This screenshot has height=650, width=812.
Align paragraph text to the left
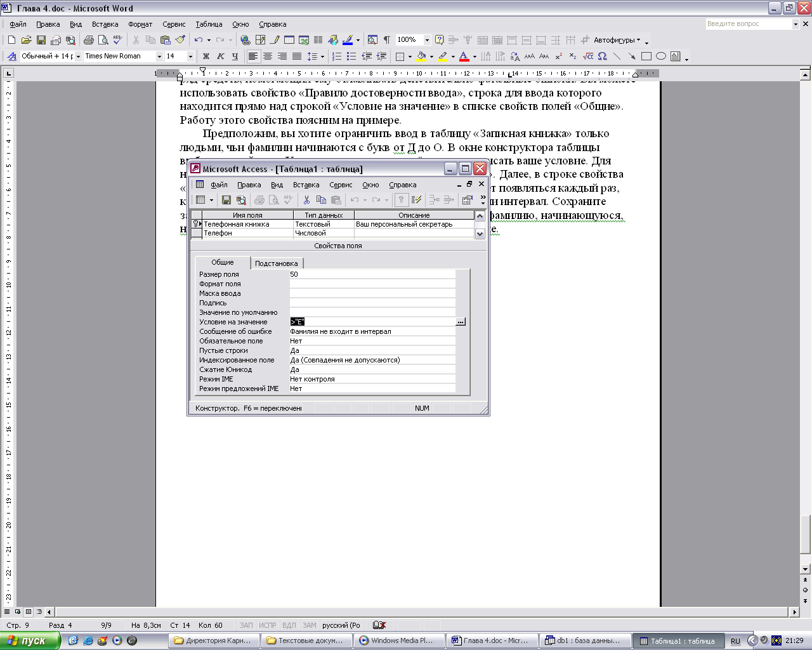[253, 56]
